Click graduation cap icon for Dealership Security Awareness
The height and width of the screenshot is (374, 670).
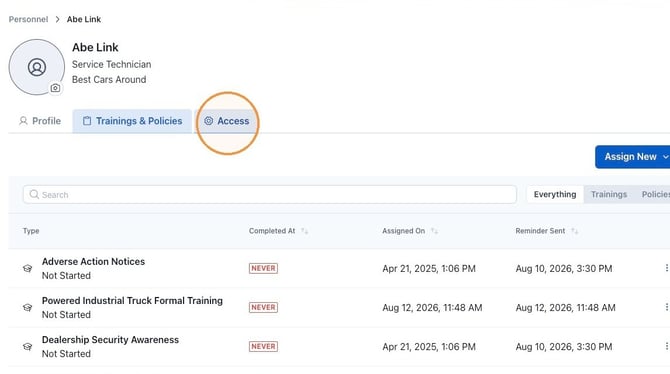click(27, 347)
